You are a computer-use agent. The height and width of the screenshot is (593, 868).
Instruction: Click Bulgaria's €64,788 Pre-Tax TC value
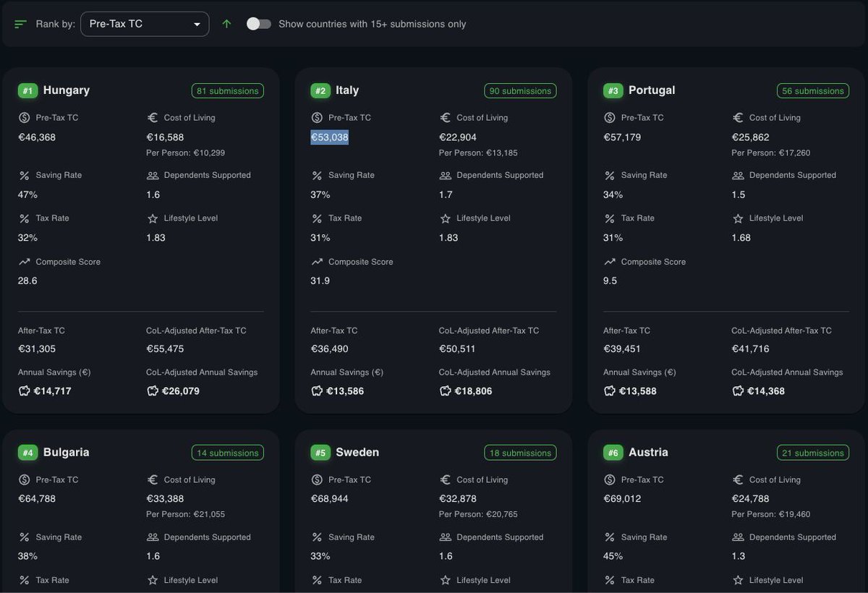pos(37,499)
